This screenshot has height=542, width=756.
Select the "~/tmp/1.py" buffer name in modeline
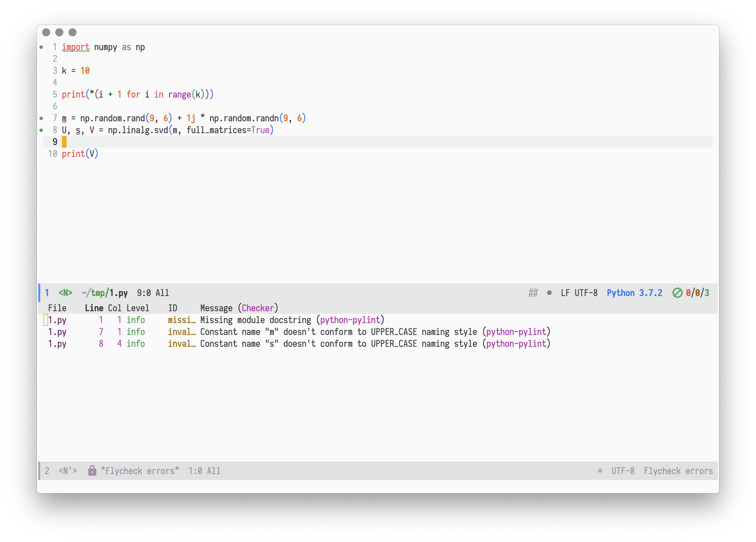click(x=104, y=293)
